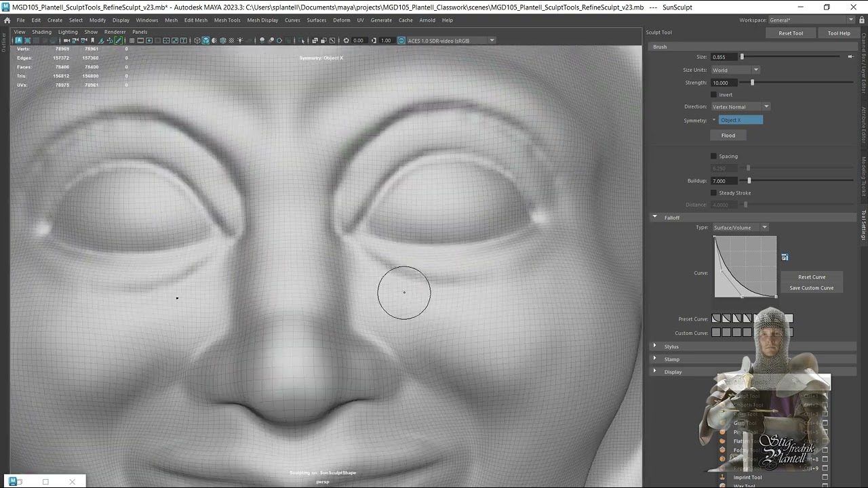Click the Exposure icon beside 0.00 field
This screenshot has height=488, width=868.
pyautogui.click(x=347, y=41)
